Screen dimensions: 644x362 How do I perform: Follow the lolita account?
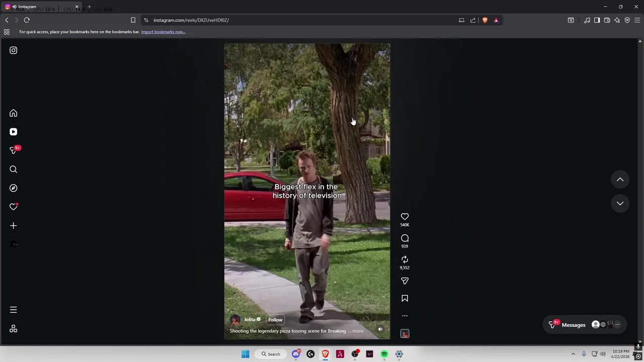pyautogui.click(x=275, y=320)
